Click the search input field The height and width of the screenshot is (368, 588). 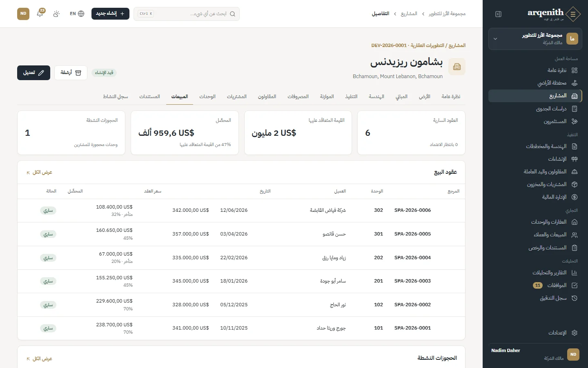(187, 13)
